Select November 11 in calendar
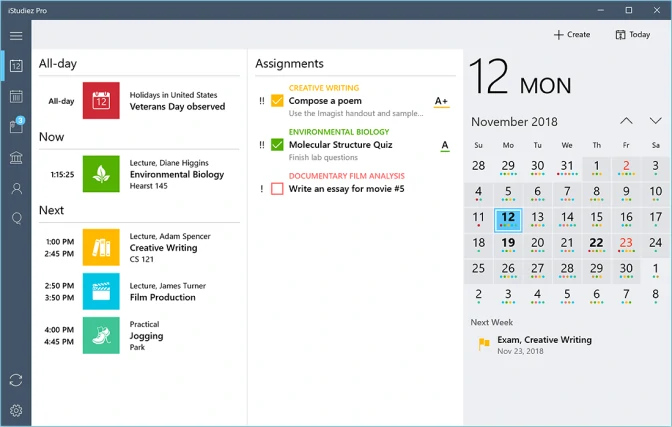The image size is (672, 427). (x=478, y=220)
